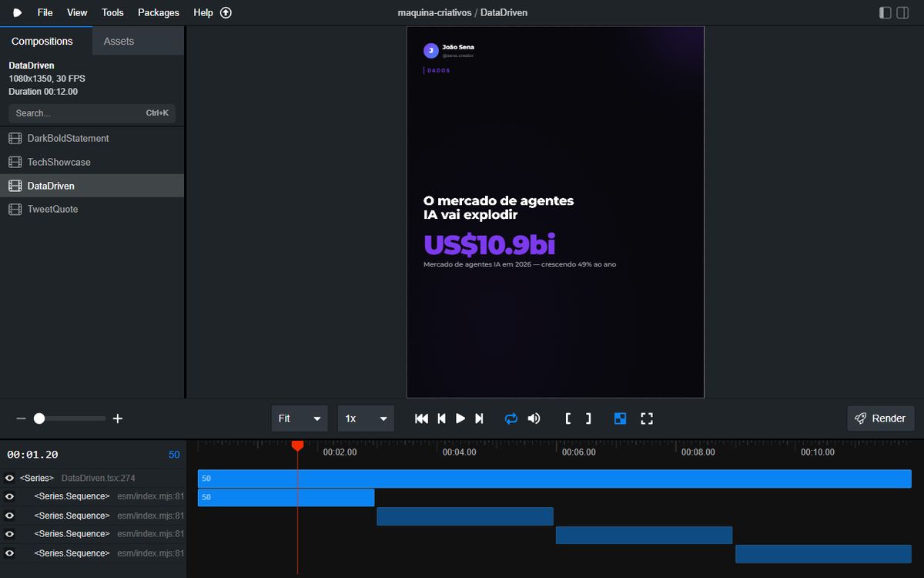
Task: Select sequence bar spanning 00:09 to 00:12
Action: [x=823, y=554]
